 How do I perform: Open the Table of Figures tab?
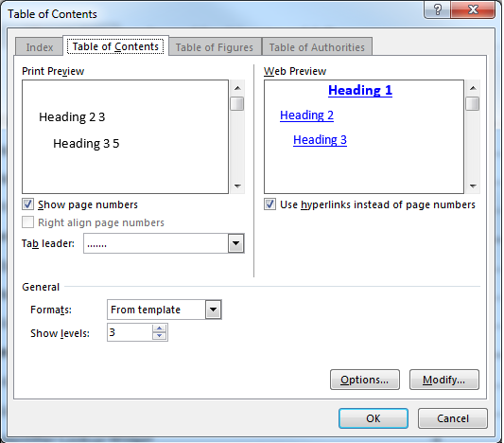click(x=215, y=47)
